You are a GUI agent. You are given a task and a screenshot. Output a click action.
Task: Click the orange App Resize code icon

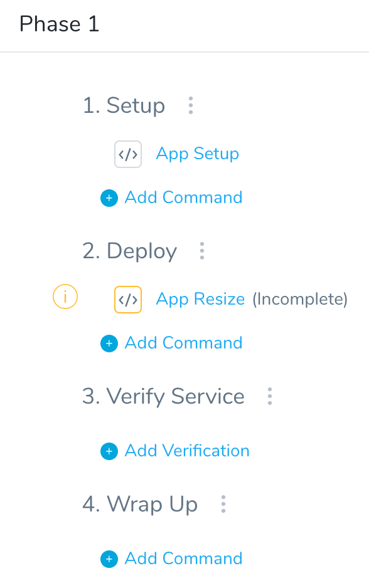(x=128, y=300)
